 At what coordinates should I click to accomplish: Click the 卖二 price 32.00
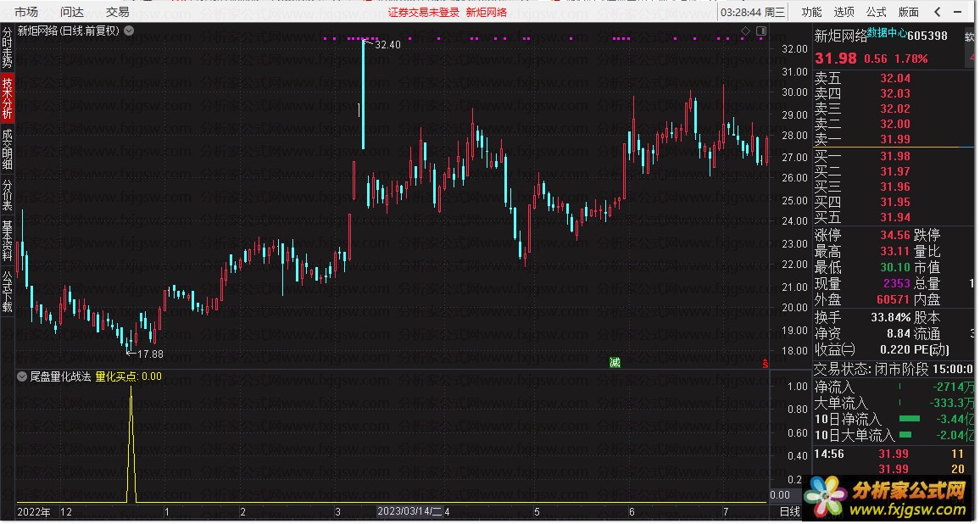point(895,124)
